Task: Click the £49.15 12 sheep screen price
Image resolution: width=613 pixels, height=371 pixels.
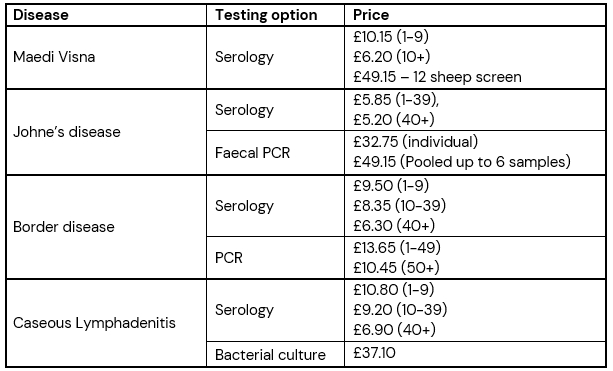Action: [x=437, y=77]
